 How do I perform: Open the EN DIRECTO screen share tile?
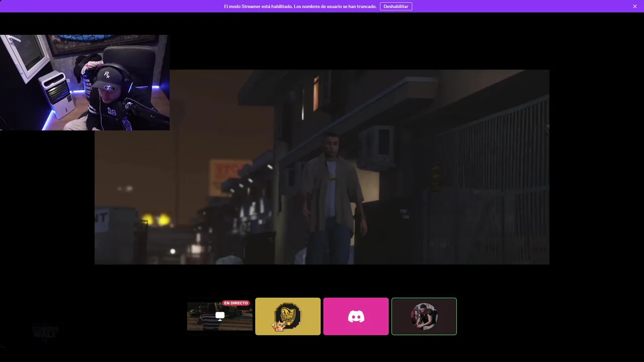click(220, 316)
